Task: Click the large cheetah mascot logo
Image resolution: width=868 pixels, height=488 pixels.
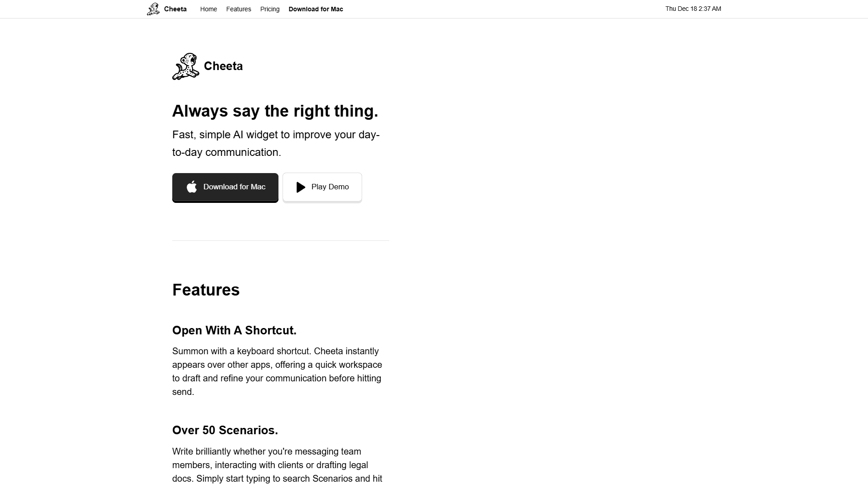Action: tap(186, 66)
